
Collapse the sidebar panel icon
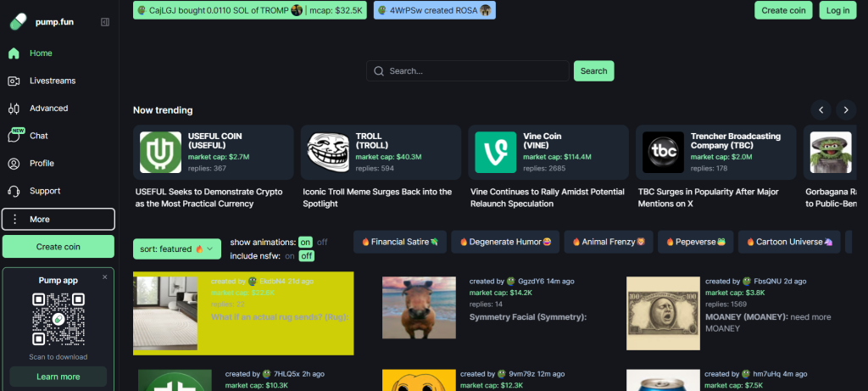click(105, 22)
